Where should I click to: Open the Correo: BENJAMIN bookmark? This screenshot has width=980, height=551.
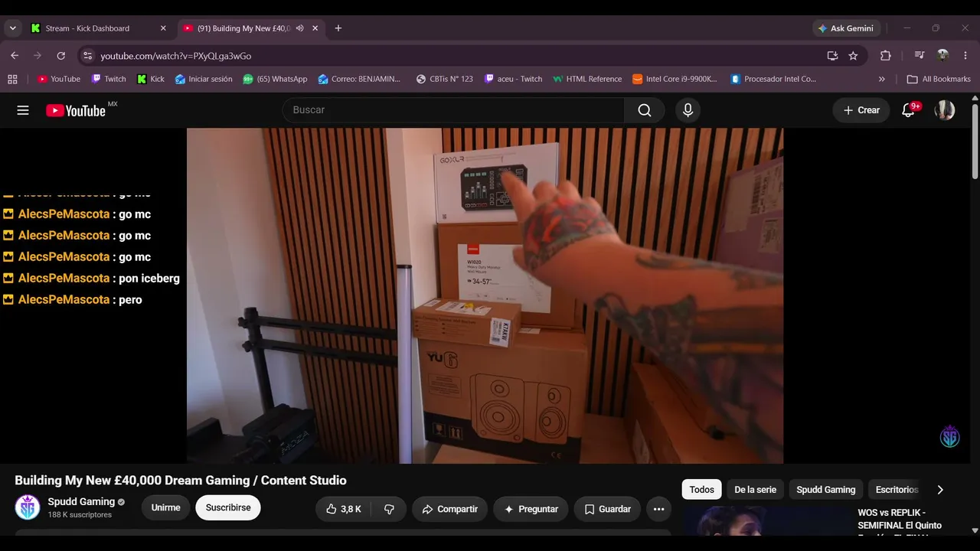(x=359, y=79)
